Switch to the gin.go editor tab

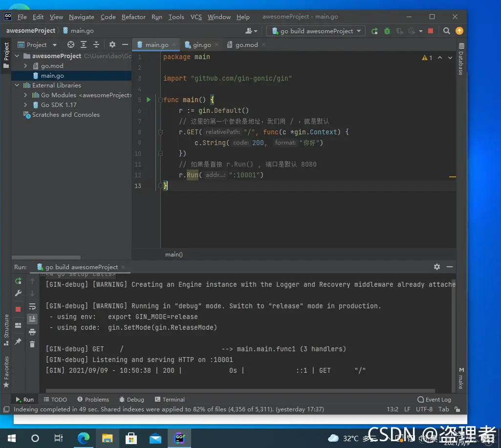(x=201, y=45)
